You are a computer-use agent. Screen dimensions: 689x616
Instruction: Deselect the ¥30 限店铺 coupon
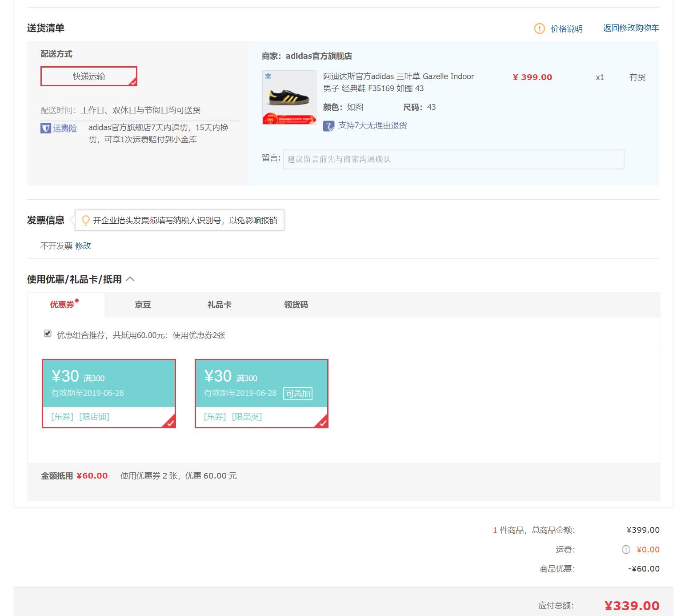point(109,394)
